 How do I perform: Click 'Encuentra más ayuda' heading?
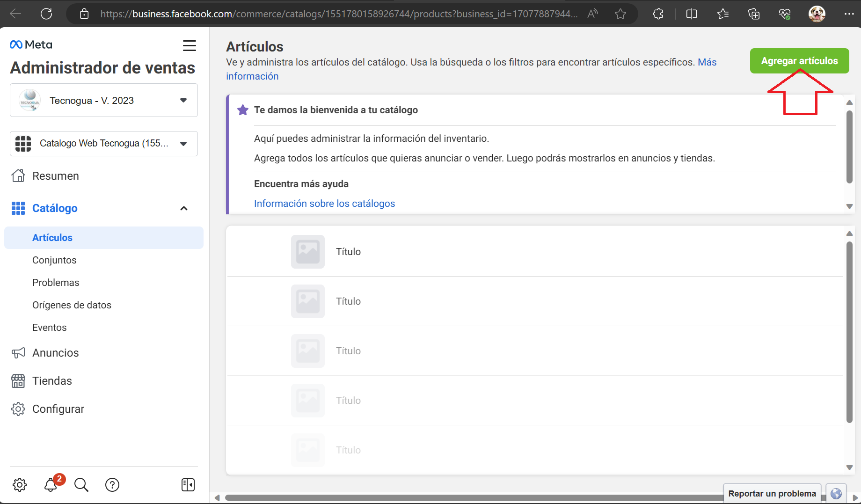[301, 184]
